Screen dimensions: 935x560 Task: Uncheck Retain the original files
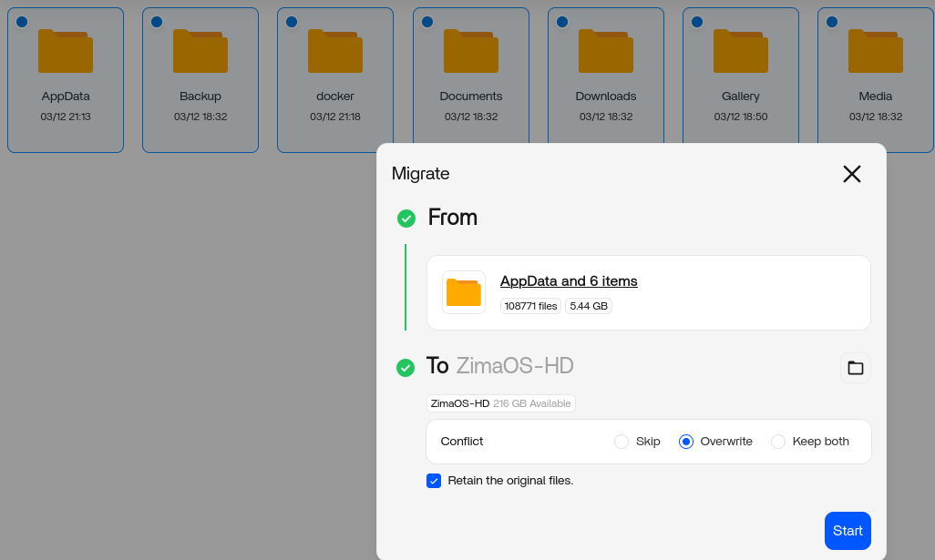[x=434, y=481]
